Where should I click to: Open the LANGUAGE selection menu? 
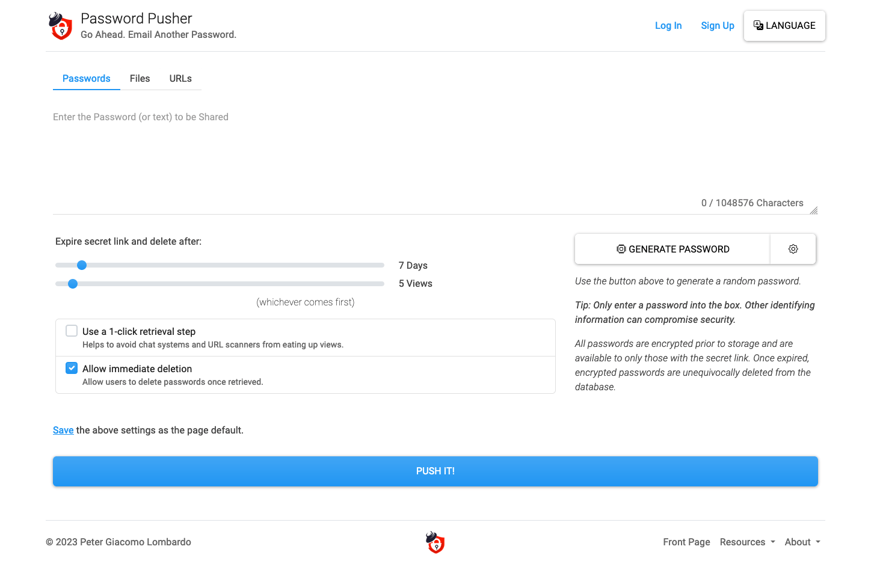(784, 25)
